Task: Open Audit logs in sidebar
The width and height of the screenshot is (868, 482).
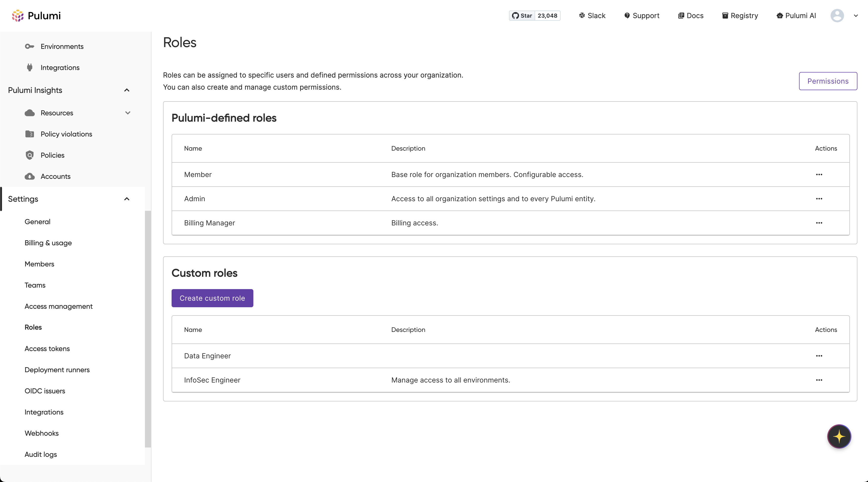Action: click(x=41, y=454)
